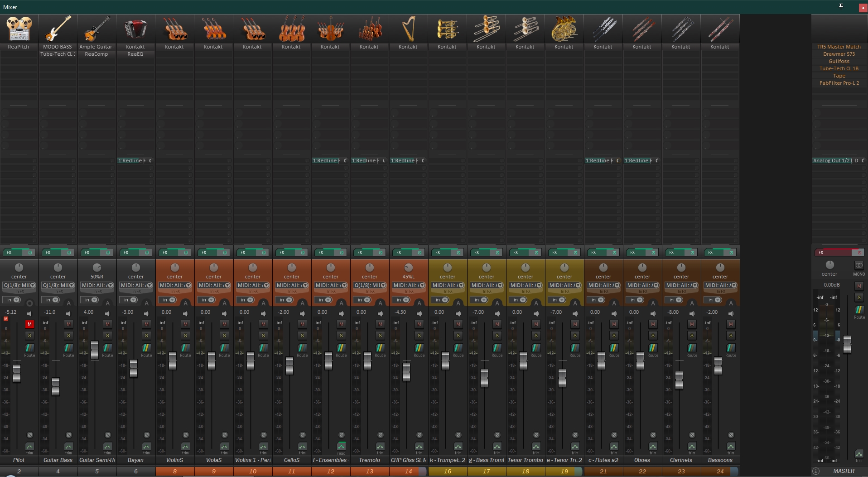868x477 pixels.
Task: Click the Analog Out 1/2 hardware output
Action: point(831,161)
